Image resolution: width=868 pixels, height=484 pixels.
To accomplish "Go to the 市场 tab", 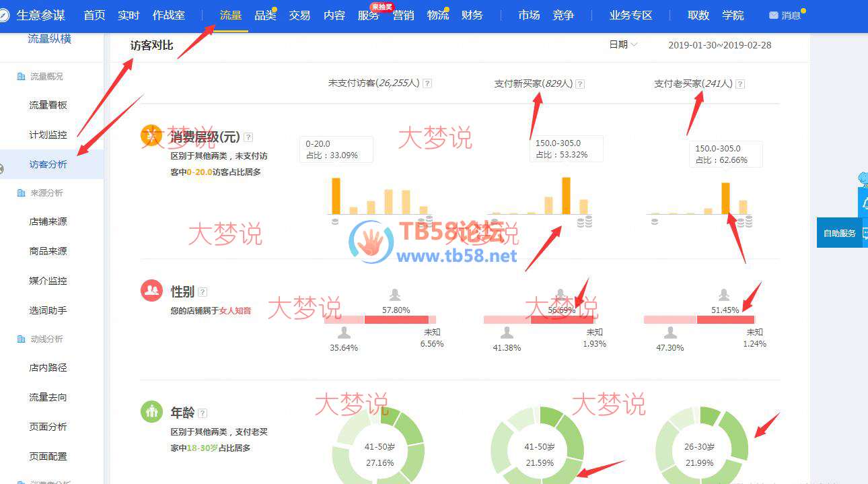I will pos(529,15).
